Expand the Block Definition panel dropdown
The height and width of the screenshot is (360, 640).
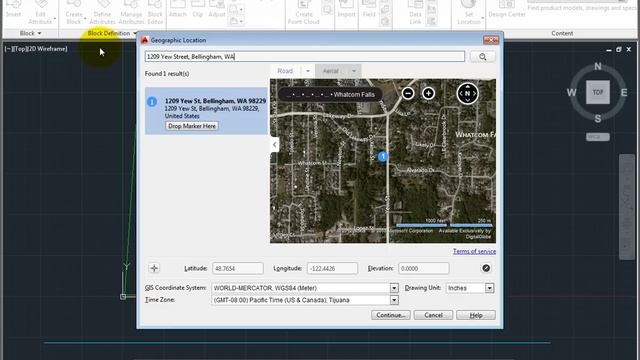click(x=112, y=33)
